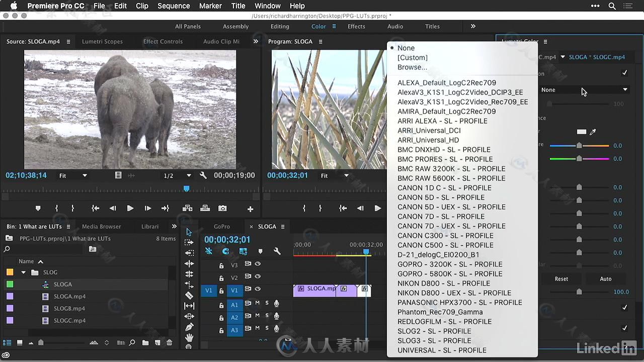Image resolution: width=644 pixels, height=362 pixels.
Task: Open timeline display settings wrench
Action: (277, 251)
